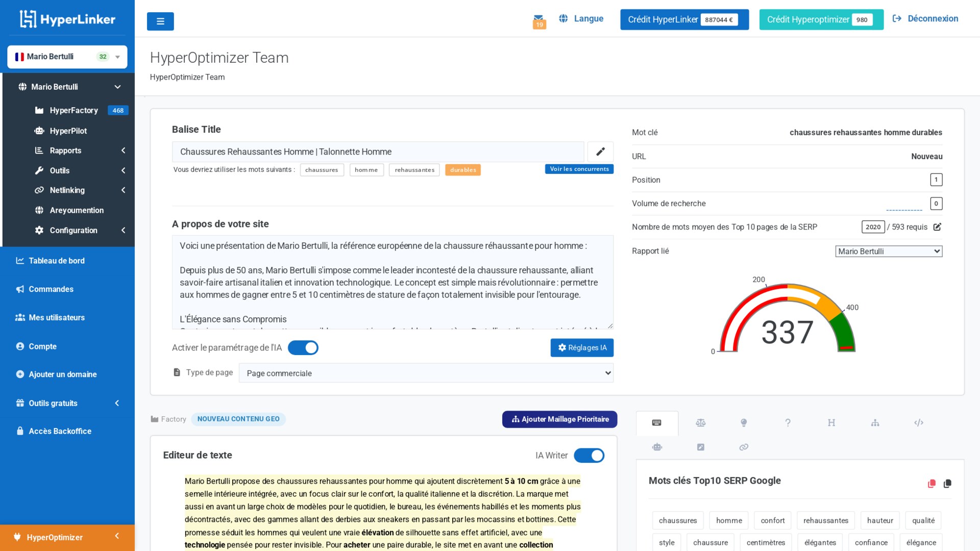980x551 pixels.
Task: Click Ajouter Maillage Prioritaire button
Action: tap(559, 419)
